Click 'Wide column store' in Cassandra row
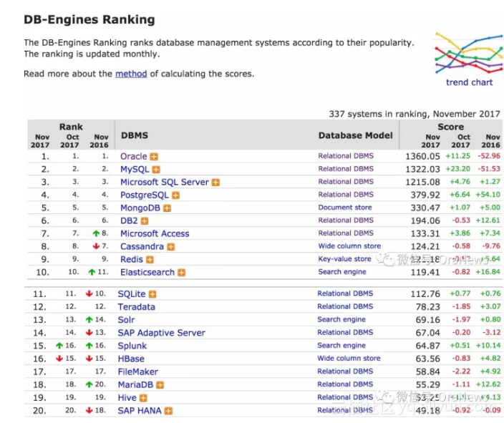 pyautogui.click(x=349, y=246)
